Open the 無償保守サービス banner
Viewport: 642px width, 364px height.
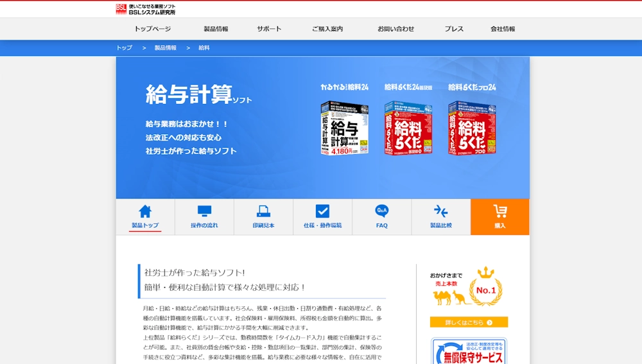click(x=469, y=352)
